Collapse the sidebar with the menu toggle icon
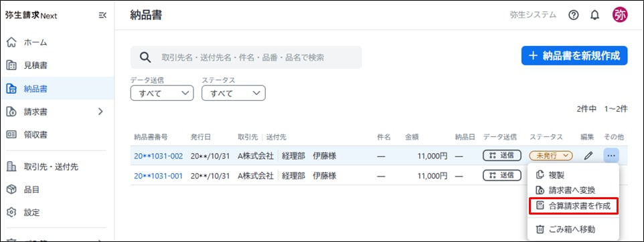The image size is (644, 242). click(102, 15)
